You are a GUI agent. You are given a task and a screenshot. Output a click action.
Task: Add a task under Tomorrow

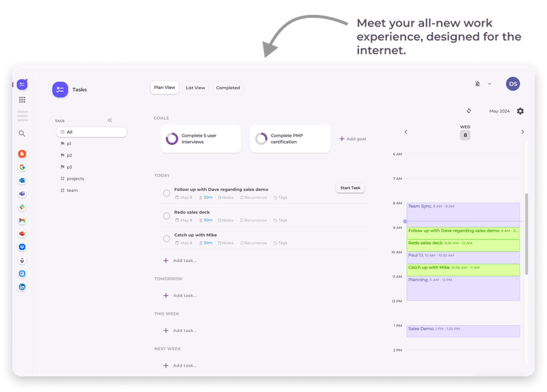[180, 296]
